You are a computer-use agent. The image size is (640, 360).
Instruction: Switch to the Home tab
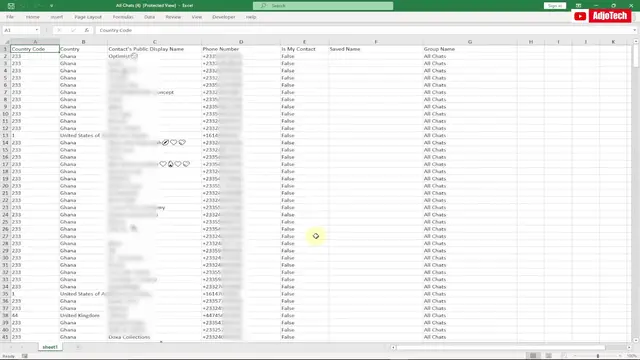coord(33,17)
